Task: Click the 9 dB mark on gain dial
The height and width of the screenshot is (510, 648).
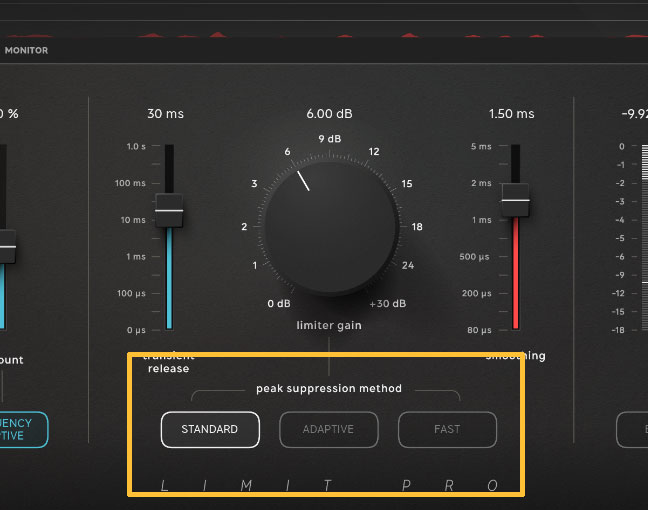Action: point(330,139)
